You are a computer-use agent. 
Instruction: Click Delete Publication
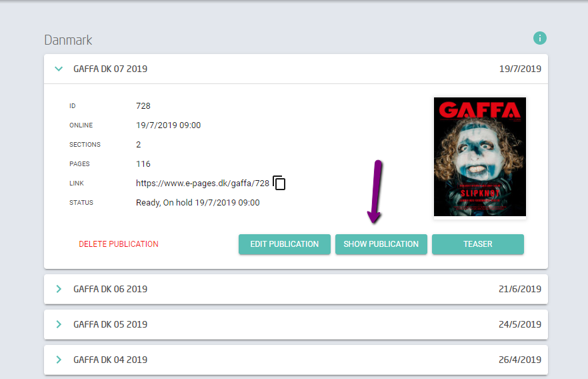119,244
